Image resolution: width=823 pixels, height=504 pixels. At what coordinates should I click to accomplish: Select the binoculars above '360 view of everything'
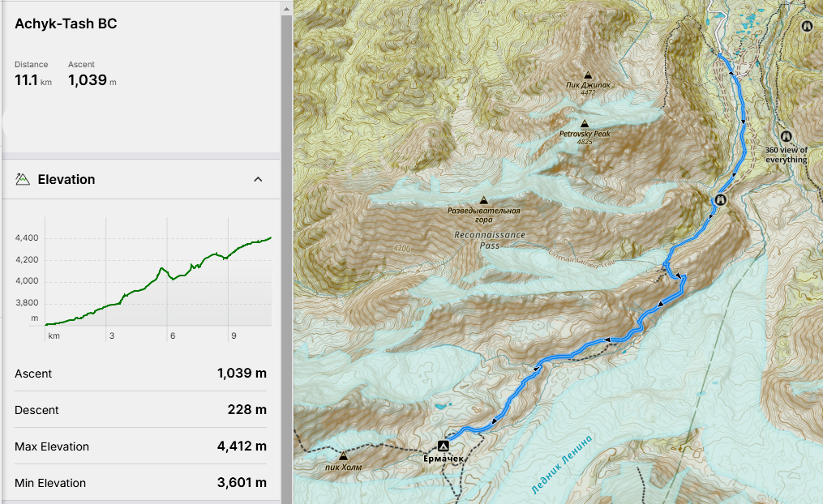786,136
